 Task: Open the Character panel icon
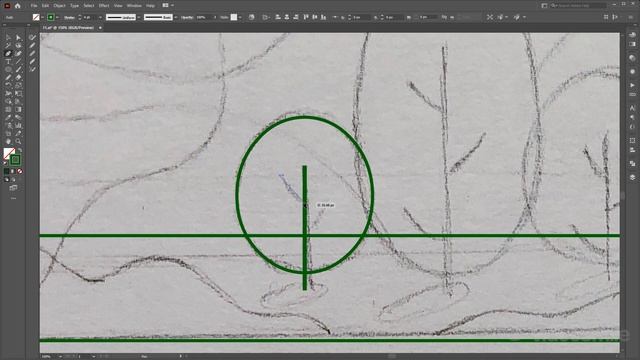632,108
